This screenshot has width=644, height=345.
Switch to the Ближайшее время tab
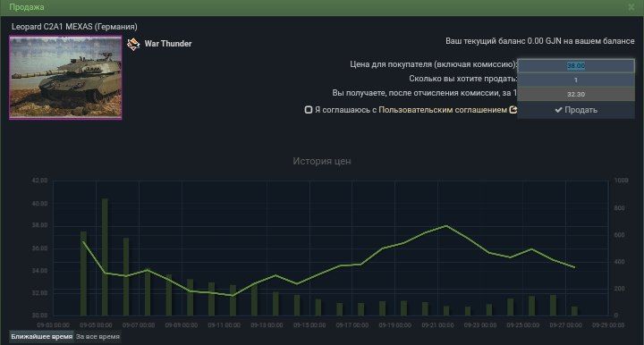coord(41,336)
